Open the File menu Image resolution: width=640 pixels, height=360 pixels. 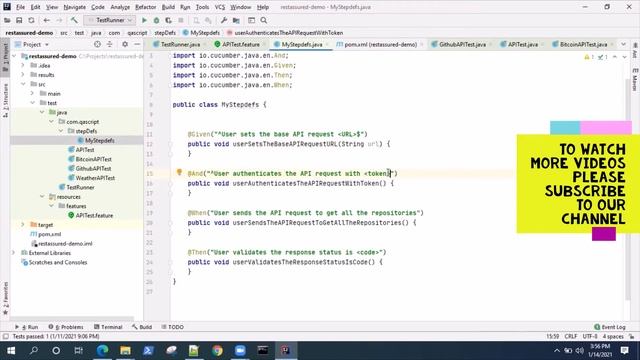click(x=20, y=7)
